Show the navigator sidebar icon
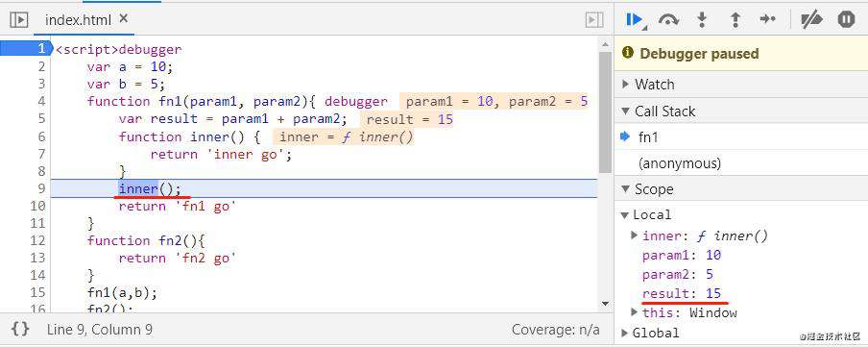Screen dimensions: 868x347 point(18,20)
